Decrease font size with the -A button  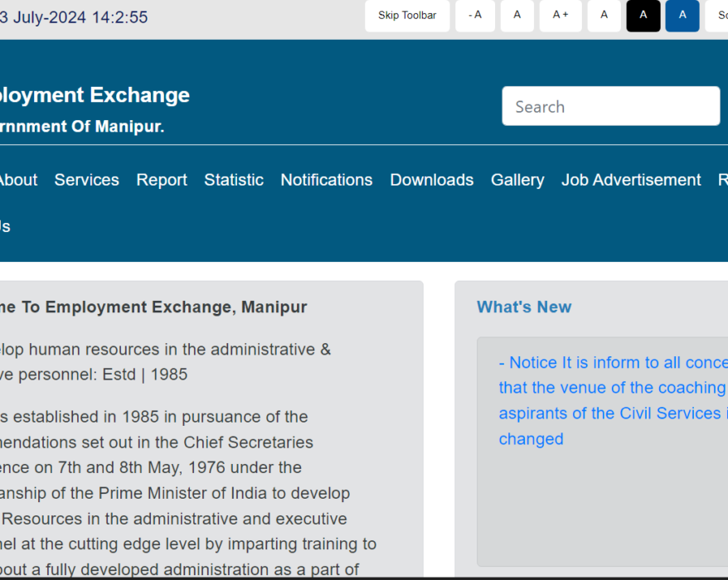point(475,16)
